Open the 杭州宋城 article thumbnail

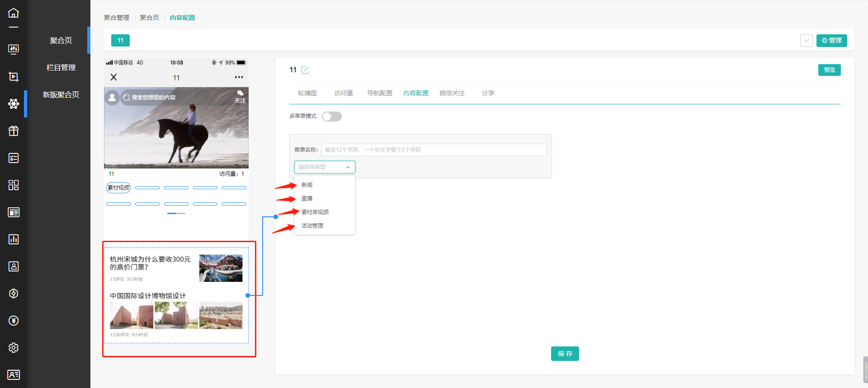tap(221, 268)
